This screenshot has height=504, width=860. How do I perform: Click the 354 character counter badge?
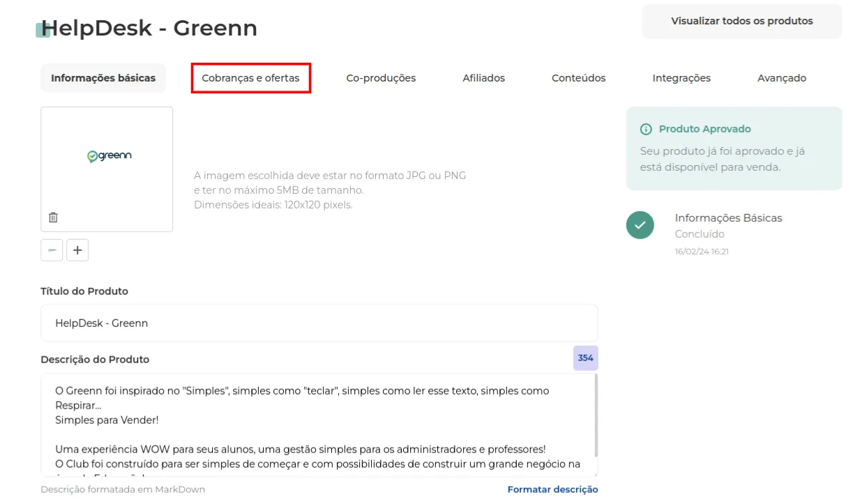(586, 358)
